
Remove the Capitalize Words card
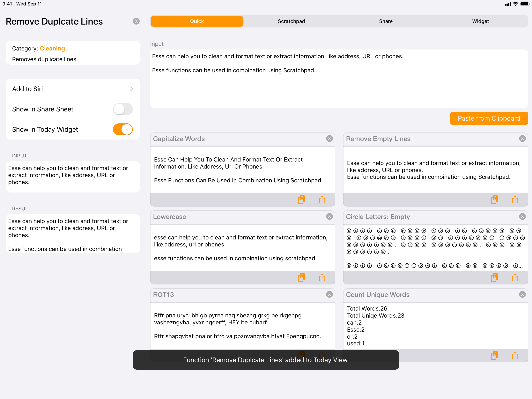click(x=329, y=138)
